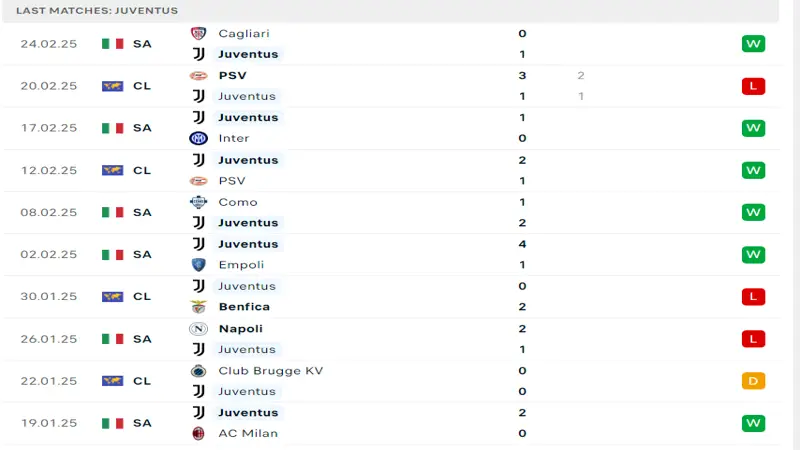Click the Cagliari club crest icon

tap(198, 34)
